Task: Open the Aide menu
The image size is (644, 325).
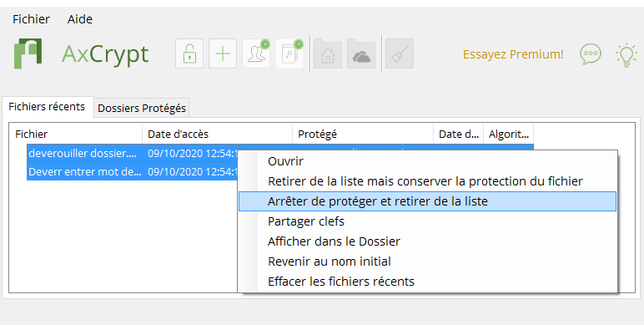Action: 80,19
